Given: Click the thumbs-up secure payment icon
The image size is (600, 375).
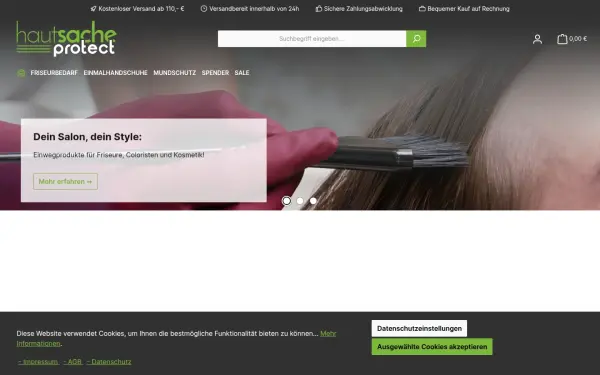Looking at the screenshot, I should tap(318, 8).
